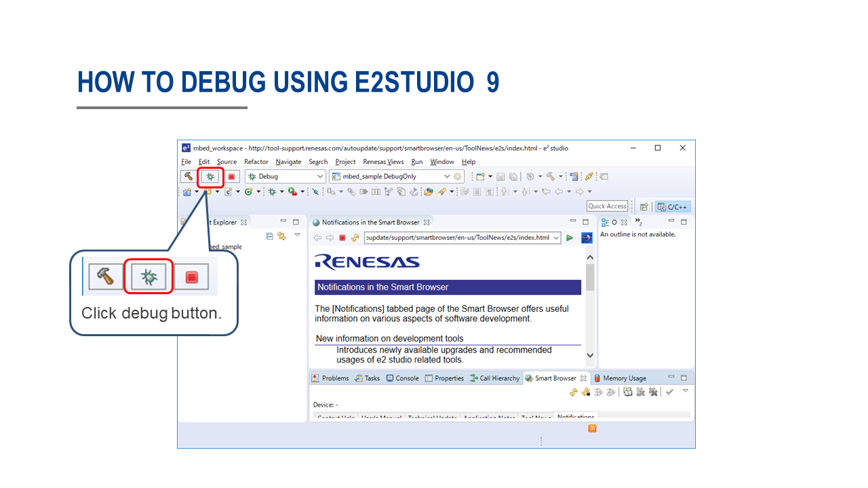Switch to the Memory Usage tab
The image size is (868, 488).
[x=620, y=378]
